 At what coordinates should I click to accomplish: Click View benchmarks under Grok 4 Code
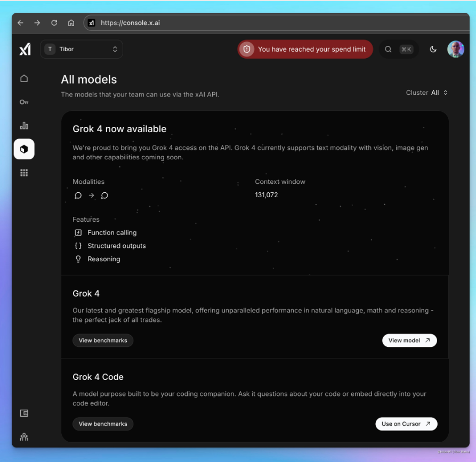click(x=103, y=424)
